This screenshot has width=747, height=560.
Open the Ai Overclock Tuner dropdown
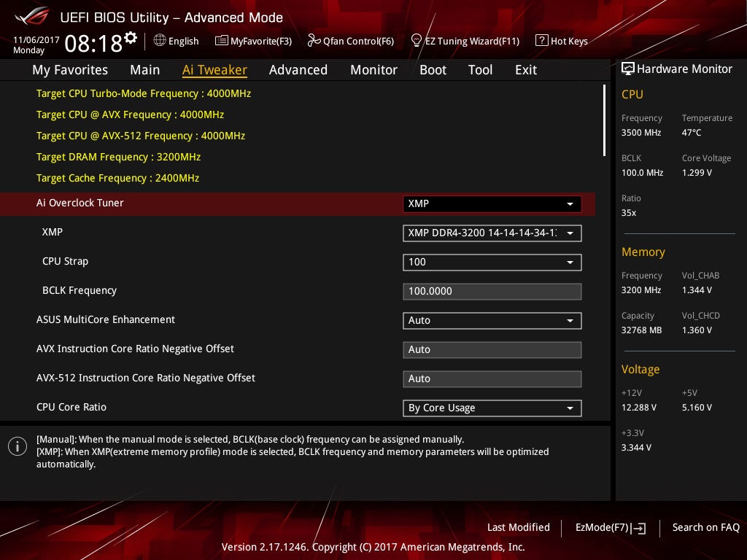[x=492, y=204]
